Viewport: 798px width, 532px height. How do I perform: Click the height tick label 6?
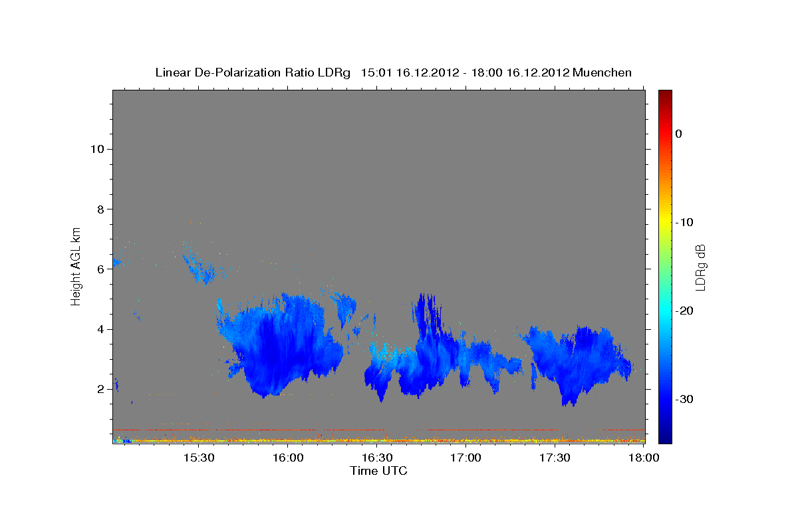[x=99, y=269]
